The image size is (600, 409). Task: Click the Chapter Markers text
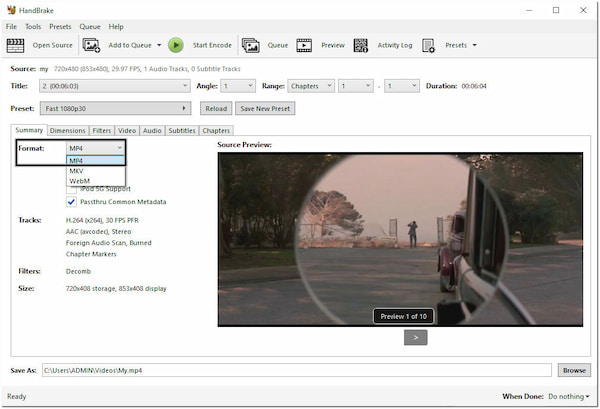point(91,254)
